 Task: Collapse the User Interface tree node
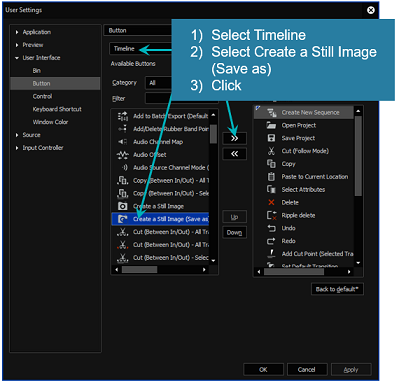pos(17,58)
